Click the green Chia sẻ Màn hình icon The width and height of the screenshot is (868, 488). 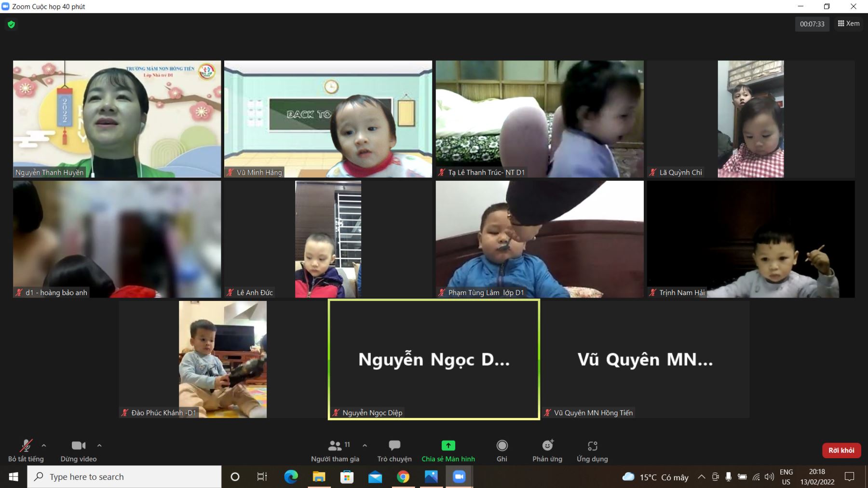coord(448,446)
